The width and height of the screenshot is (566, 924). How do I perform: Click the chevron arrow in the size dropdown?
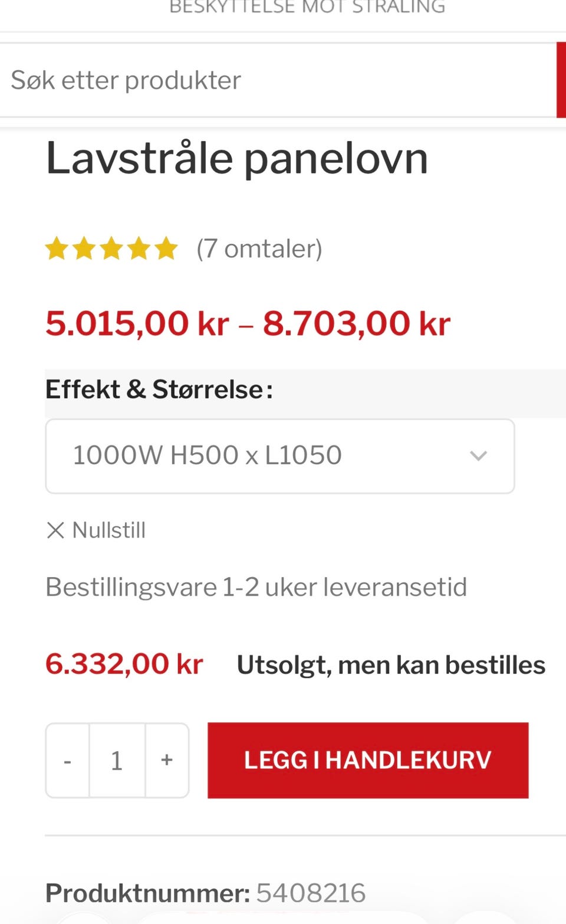click(478, 456)
